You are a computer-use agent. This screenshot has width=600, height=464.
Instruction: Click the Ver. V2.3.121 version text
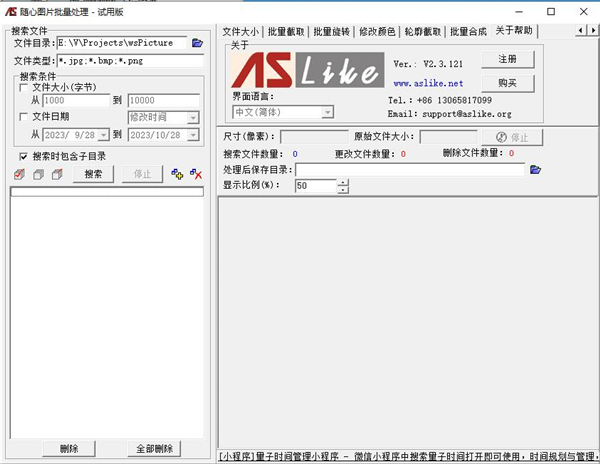click(x=428, y=64)
